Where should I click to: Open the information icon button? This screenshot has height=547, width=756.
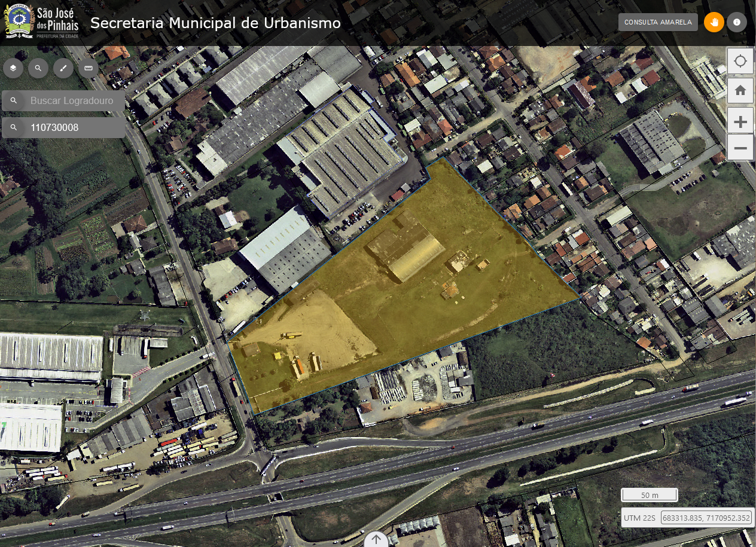click(737, 22)
